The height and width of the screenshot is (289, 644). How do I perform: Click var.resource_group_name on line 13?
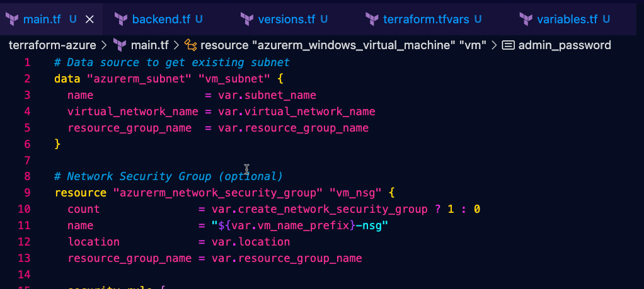tap(287, 258)
